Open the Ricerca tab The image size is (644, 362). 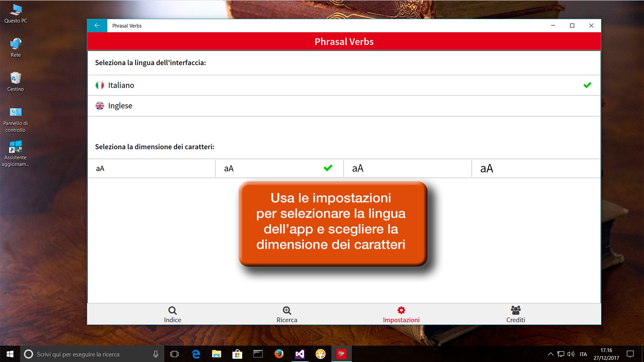click(x=287, y=314)
